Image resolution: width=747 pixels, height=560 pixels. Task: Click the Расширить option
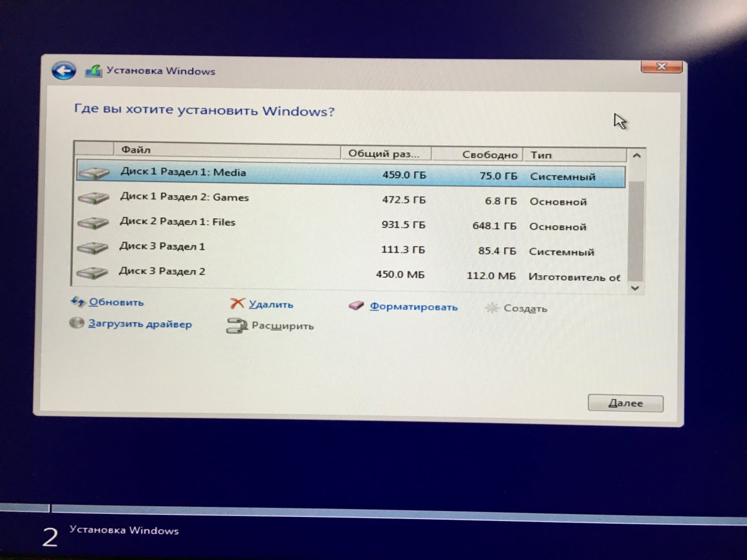pyautogui.click(x=282, y=326)
